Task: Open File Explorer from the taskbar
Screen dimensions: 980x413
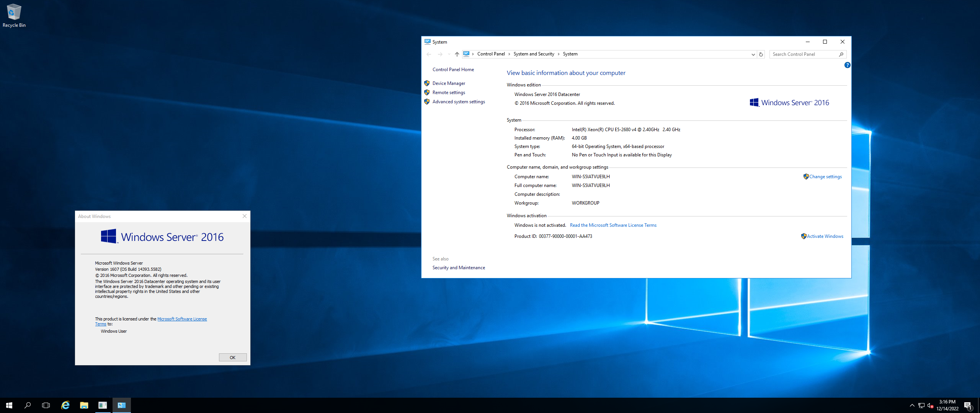Action: 84,405
